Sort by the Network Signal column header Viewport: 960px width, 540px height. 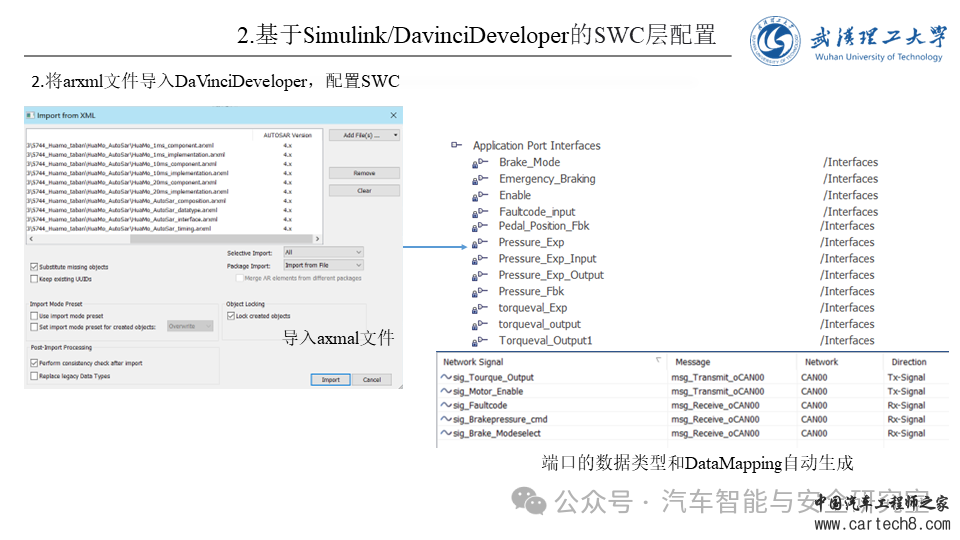click(x=473, y=362)
